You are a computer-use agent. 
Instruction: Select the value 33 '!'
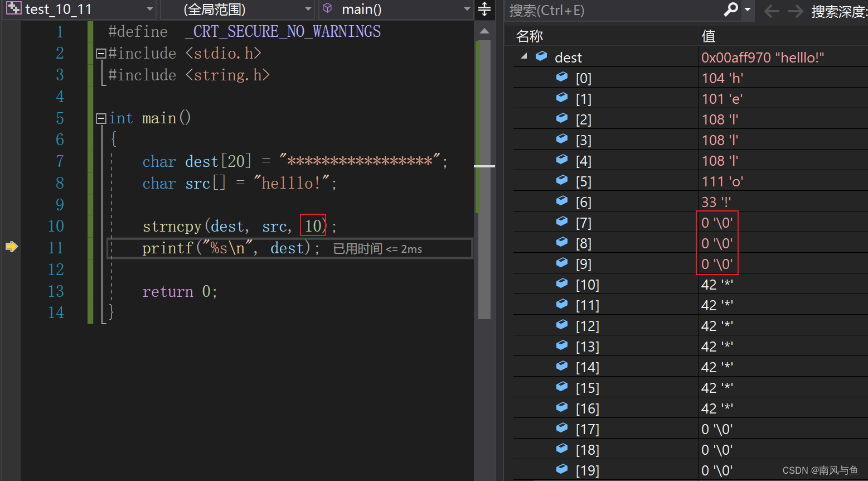point(716,202)
